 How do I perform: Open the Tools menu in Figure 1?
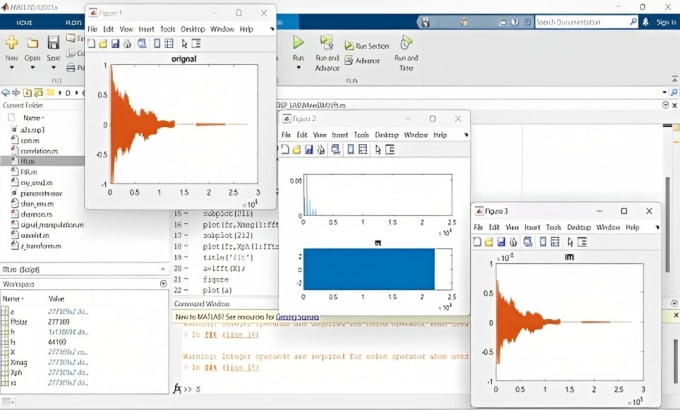pyautogui.click(x=167, y=29)
